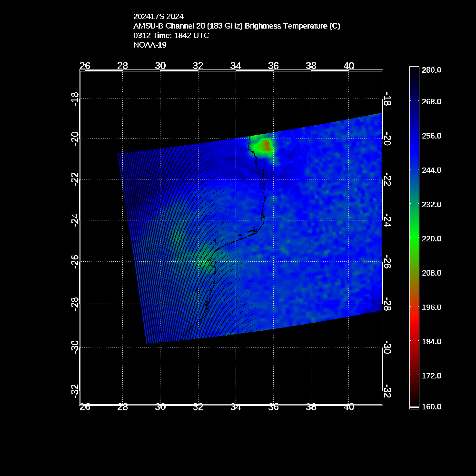Pick the bright blue section of the colorbar
This screenshot has width=476, height=476.
[414, 143]
